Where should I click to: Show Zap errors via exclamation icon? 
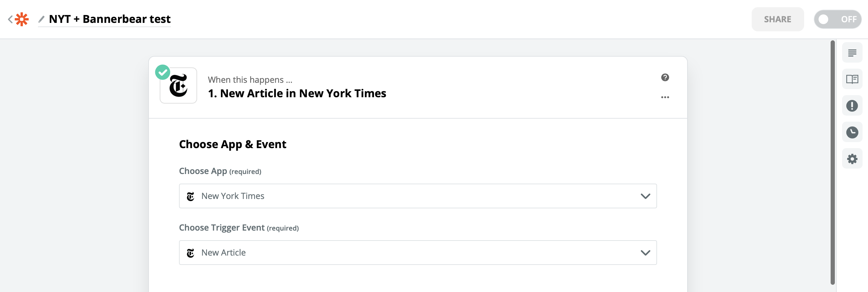852,106
